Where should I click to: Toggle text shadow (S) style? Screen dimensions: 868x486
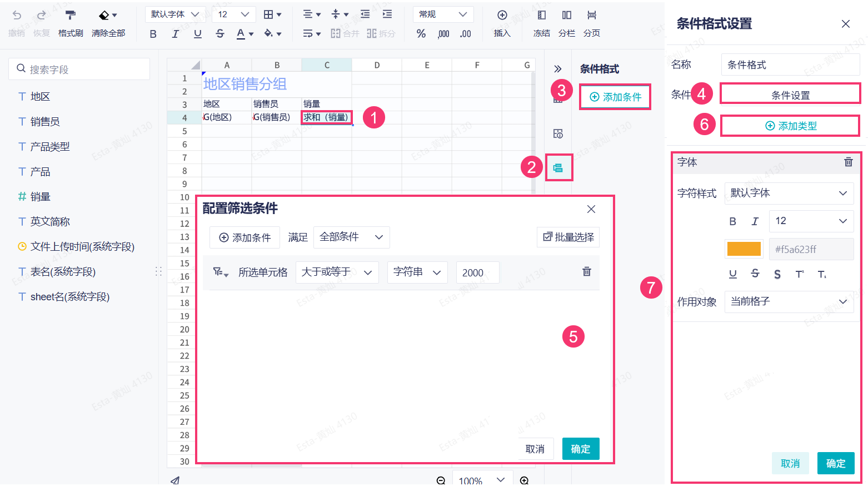point(777,274)
